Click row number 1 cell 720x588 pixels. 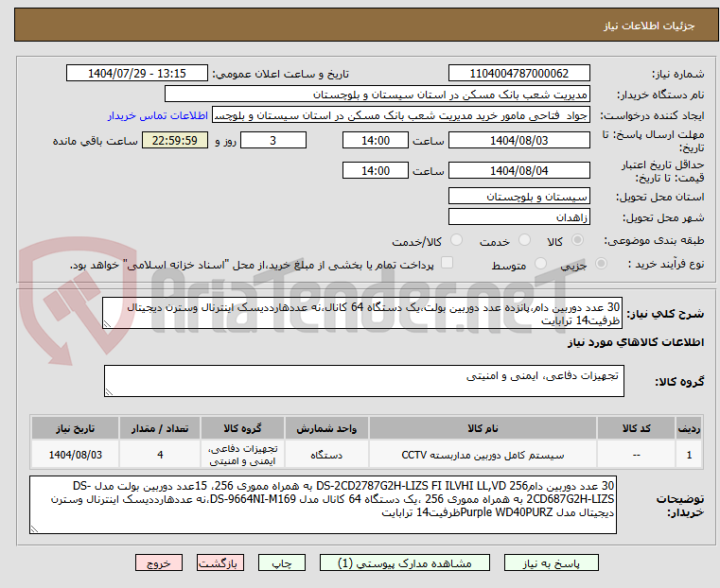pos(689,455)
